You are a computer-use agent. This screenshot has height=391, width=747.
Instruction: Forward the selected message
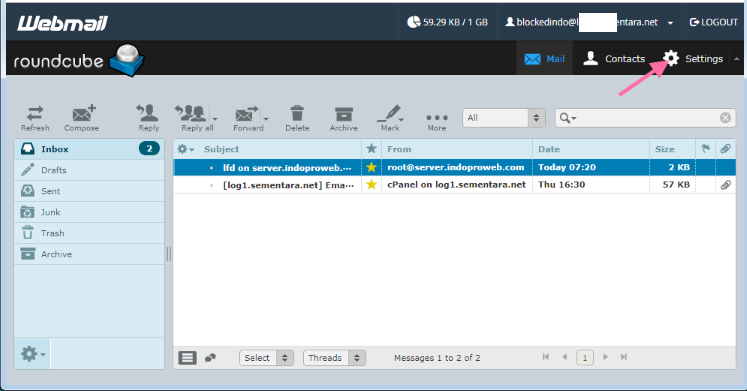coord(247,118)
